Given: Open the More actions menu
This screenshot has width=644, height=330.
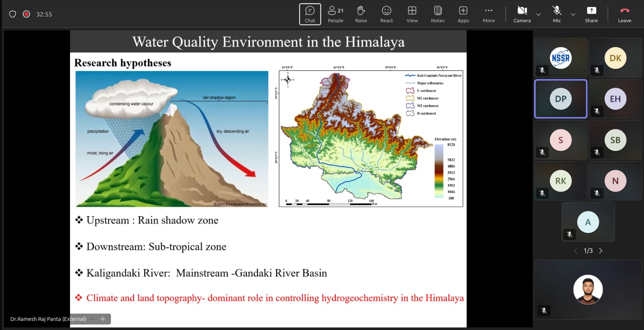Looking at the screenshot, I should pyautogui.click(x=489, y=14).
